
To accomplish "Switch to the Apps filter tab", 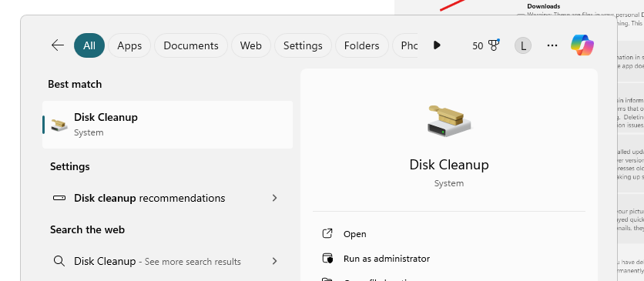I will [x=129, y=45].
